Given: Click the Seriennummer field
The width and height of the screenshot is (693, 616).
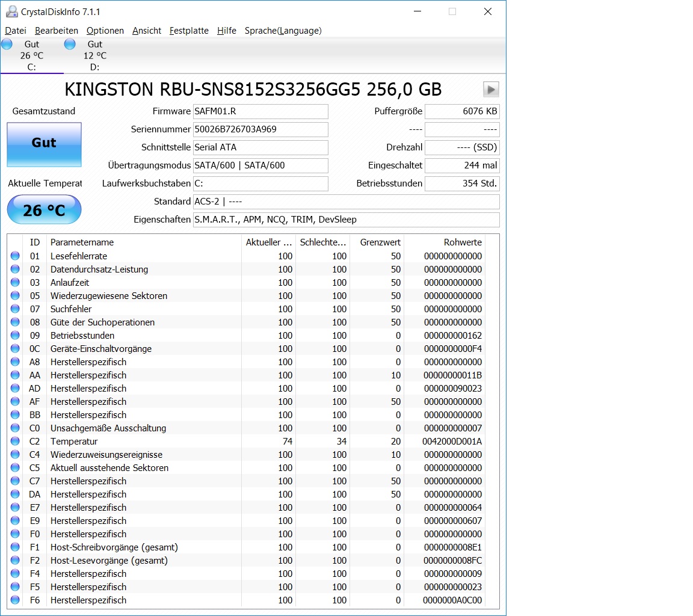Looking at the screenshot, I should pos(260,129).
